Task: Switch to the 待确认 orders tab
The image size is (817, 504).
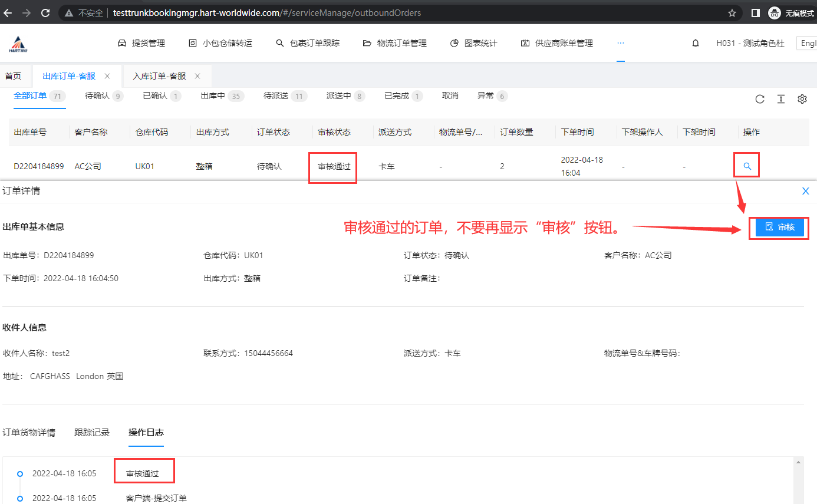Action: pyautogui.click(x=98, y=95)
